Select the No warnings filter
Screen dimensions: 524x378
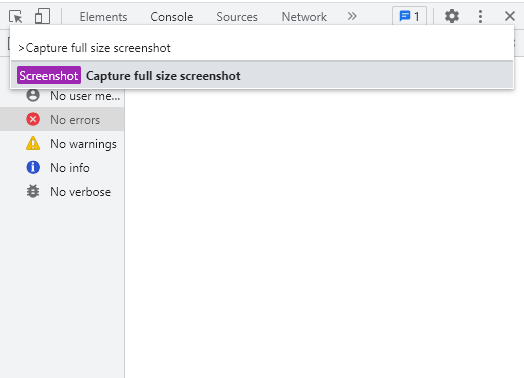62,143
